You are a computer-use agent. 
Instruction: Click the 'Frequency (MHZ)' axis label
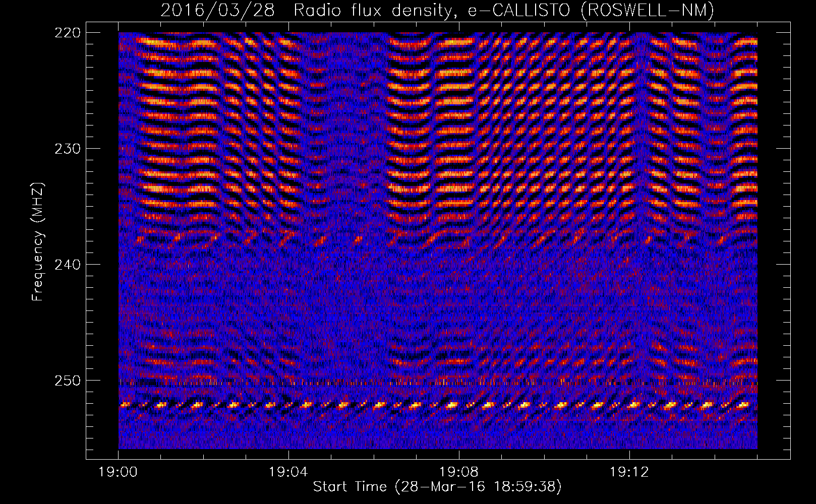tap(38, 242)
